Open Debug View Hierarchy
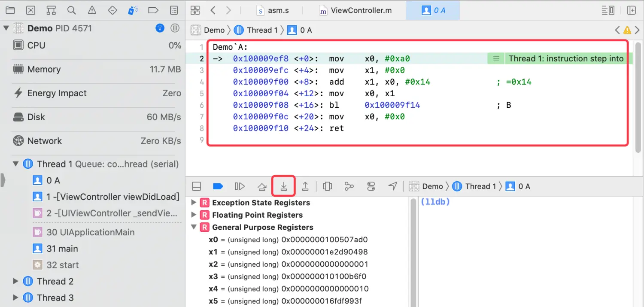This screenshot has height=307, width=644. 328,186
